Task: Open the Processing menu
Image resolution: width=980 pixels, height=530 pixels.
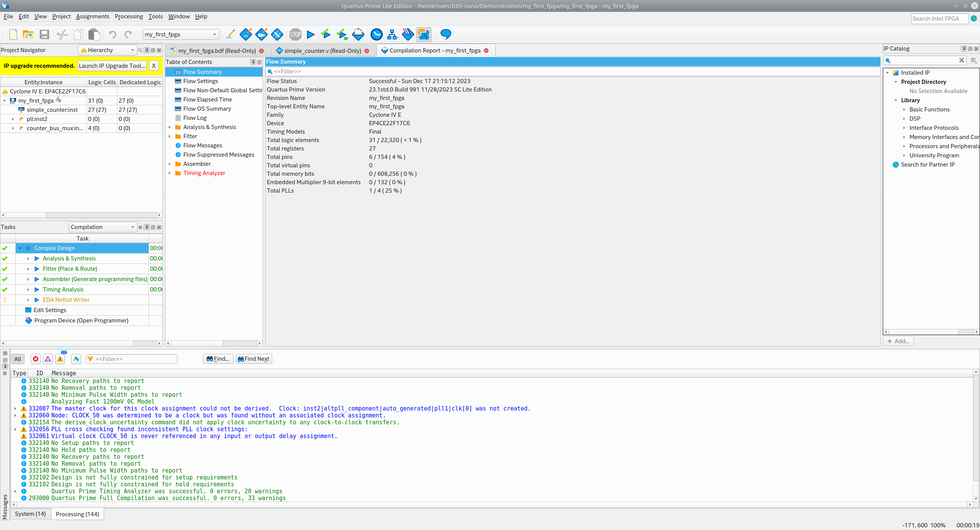Action: [x=129, y=16]
